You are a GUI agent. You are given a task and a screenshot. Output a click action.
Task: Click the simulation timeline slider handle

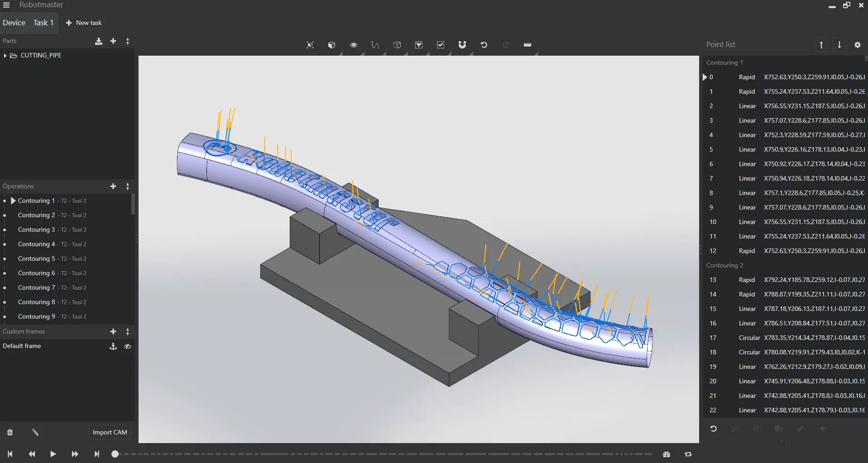click(115, 454)
